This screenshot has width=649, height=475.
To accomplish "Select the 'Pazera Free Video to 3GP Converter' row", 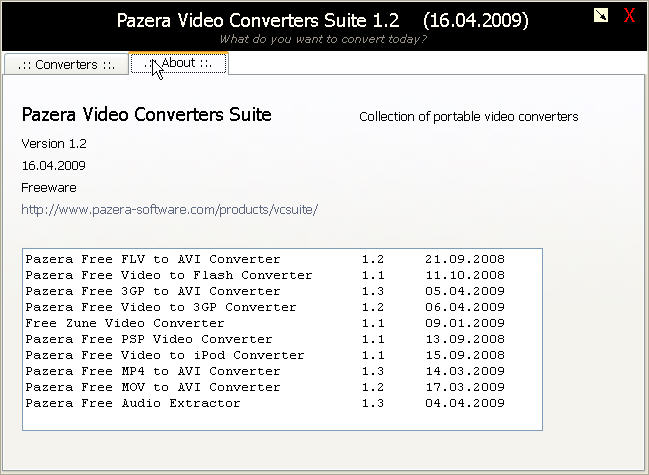I will pos(265,307).
